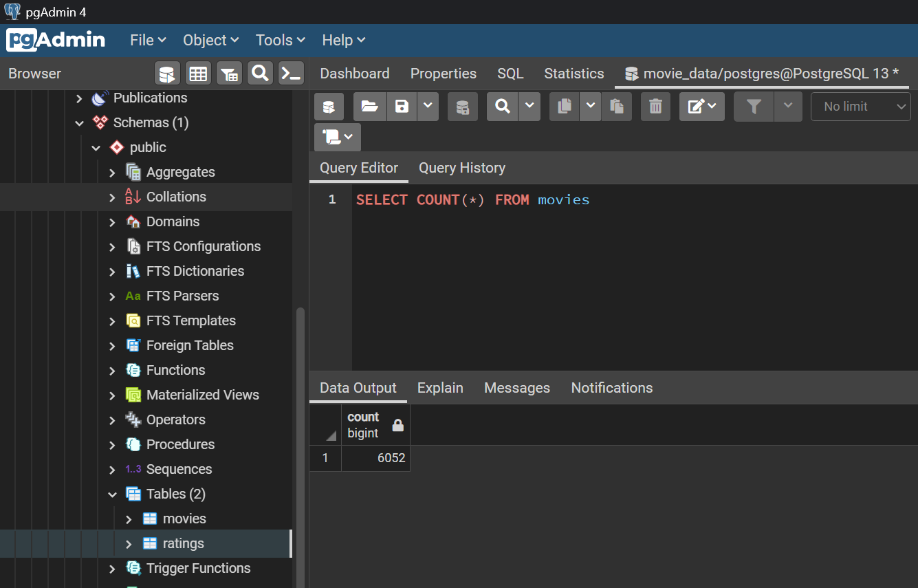Switch to the SQL tab
The height and width of the screenshot is (588, 918).
coord(510,74)
